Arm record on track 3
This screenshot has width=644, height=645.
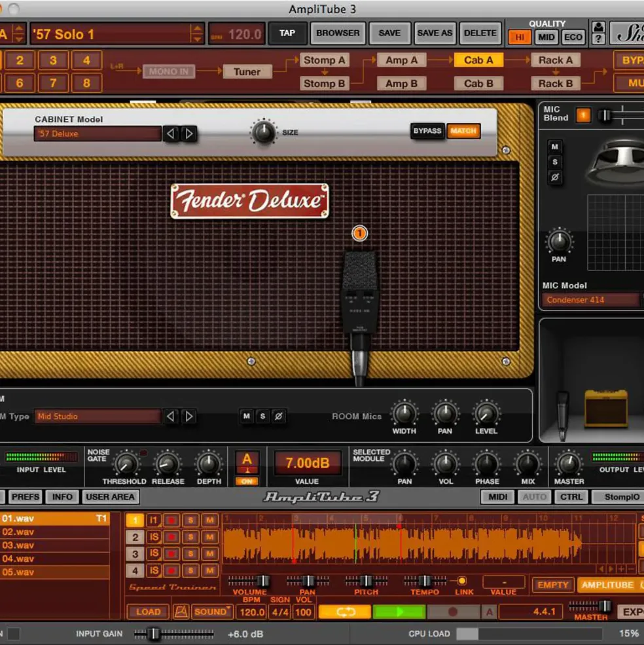click(171, 554)
